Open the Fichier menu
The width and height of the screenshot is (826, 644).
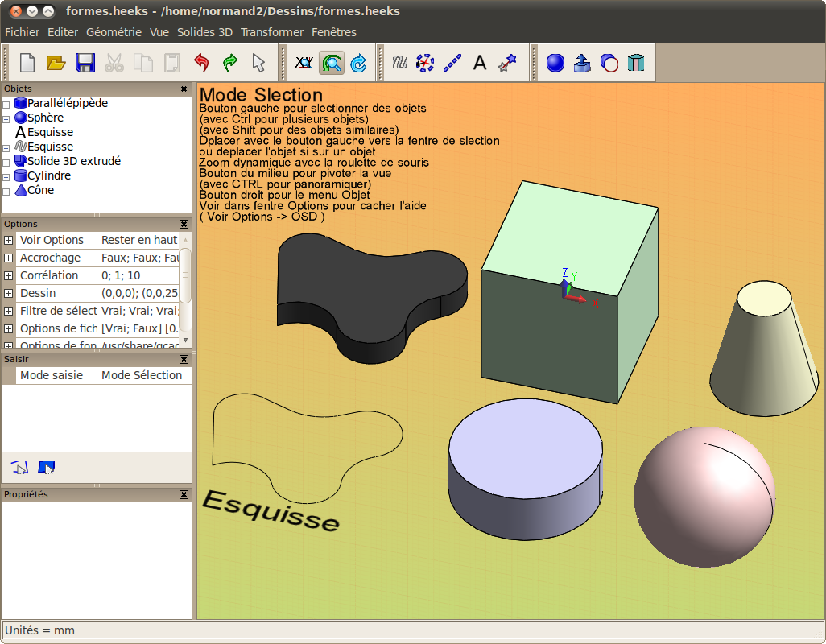coord(22,32)
